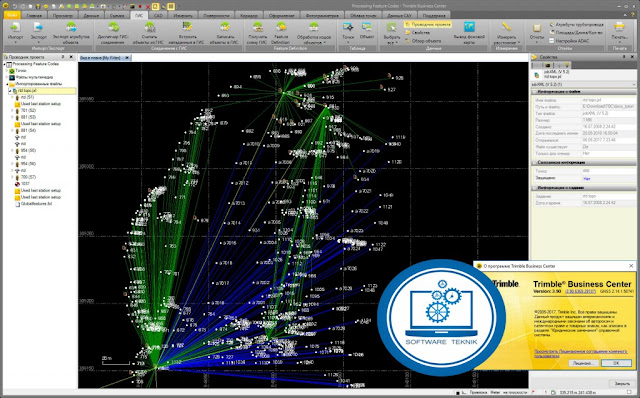Collapse the Imported Files folder node

(7, 84)
